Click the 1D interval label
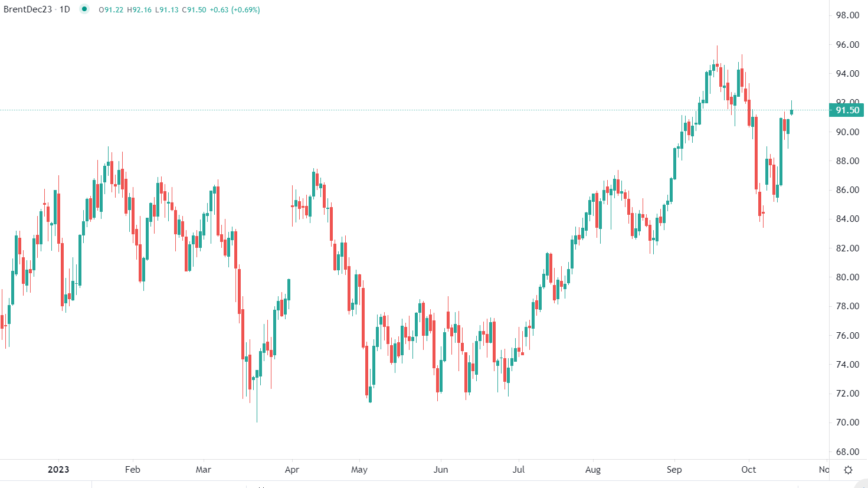This screenshot has height=488, width=868. [x=65, y=9]
